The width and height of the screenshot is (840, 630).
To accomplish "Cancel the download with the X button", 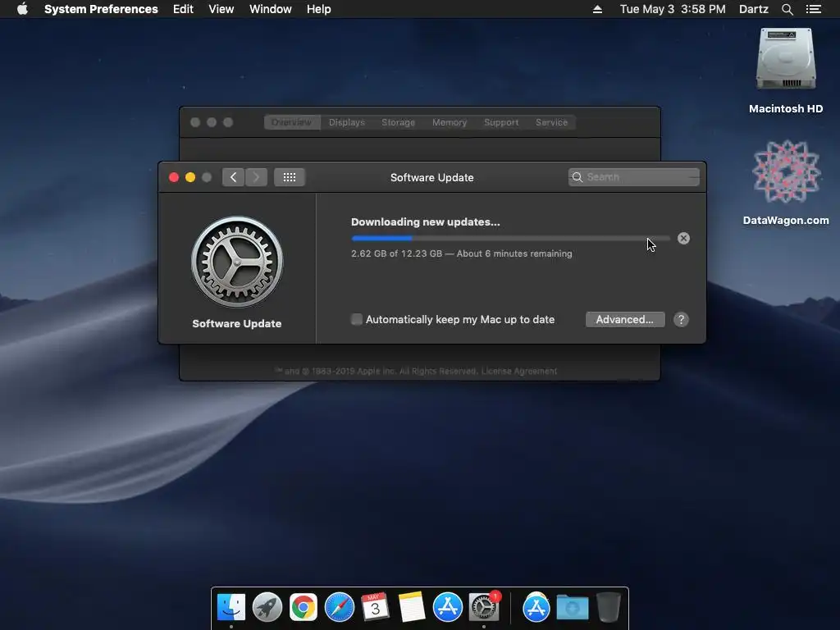I will 683,239.
